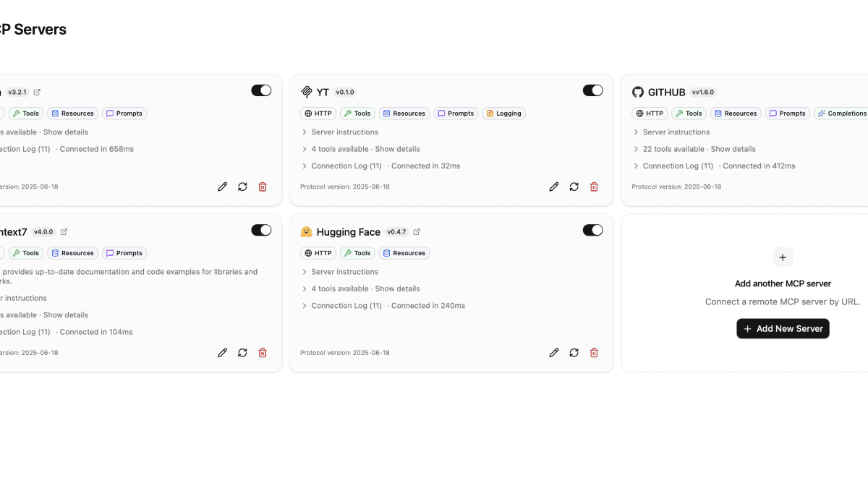Delete the YT server
The width and height of the screenshot is (868, 488).
(594, 187)
